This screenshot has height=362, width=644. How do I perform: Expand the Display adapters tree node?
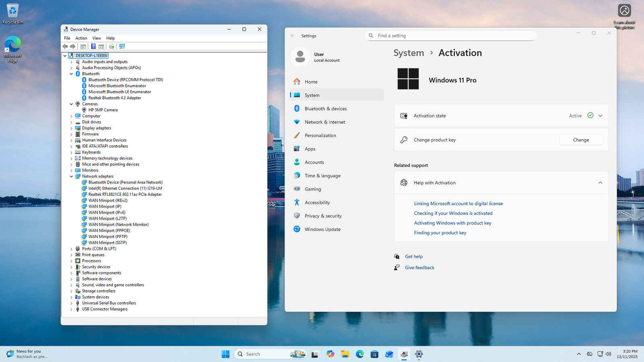(71, 128)
